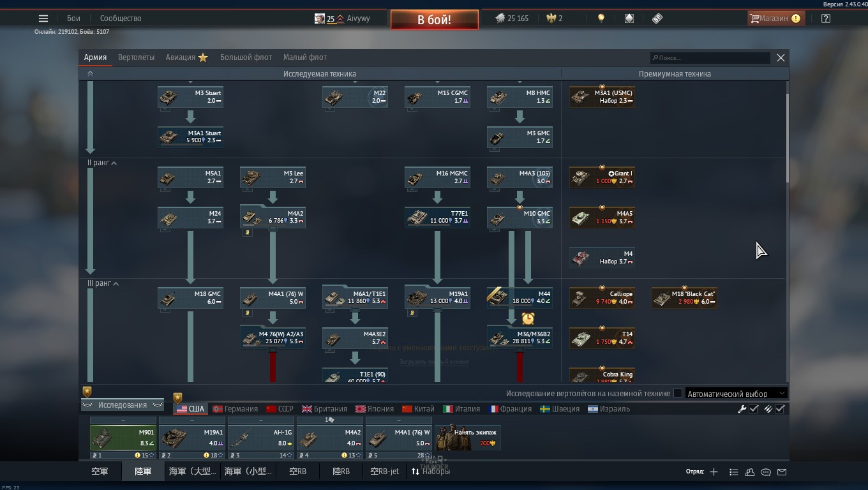Viewport: 868px width, 490px height.
Task: Open the Магазин shop button
Action: coord(775,19)
